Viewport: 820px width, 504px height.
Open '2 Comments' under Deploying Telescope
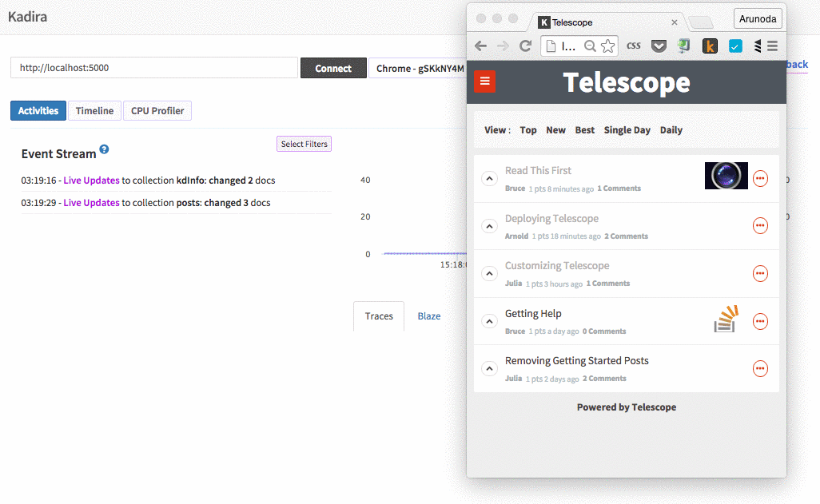(x=626, y=236)
